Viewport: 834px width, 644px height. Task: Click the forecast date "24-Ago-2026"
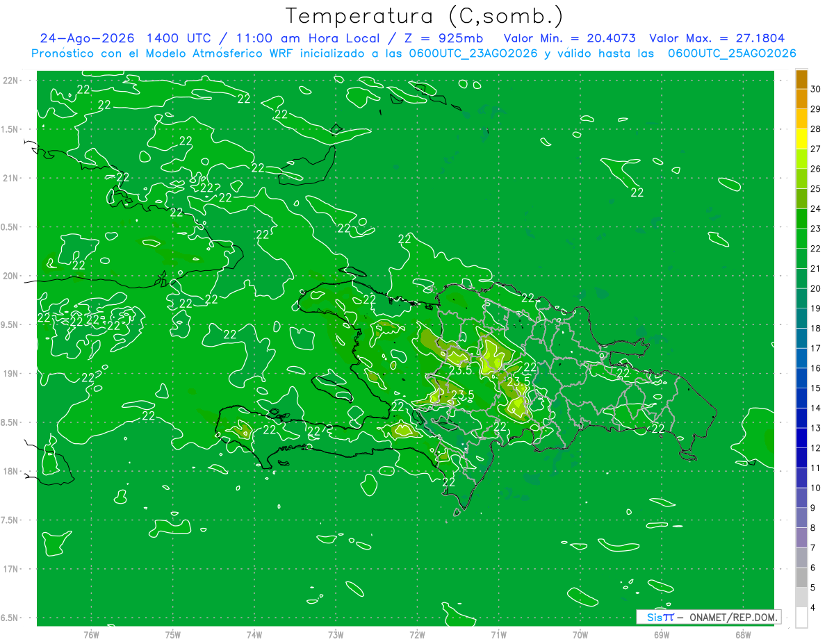(x=88, y=38)
